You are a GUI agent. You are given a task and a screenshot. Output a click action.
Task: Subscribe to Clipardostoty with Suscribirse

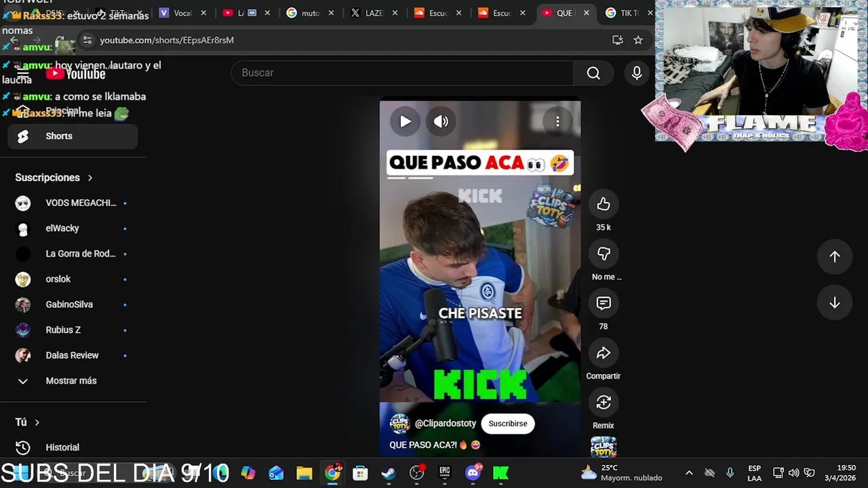coord(508,424)
